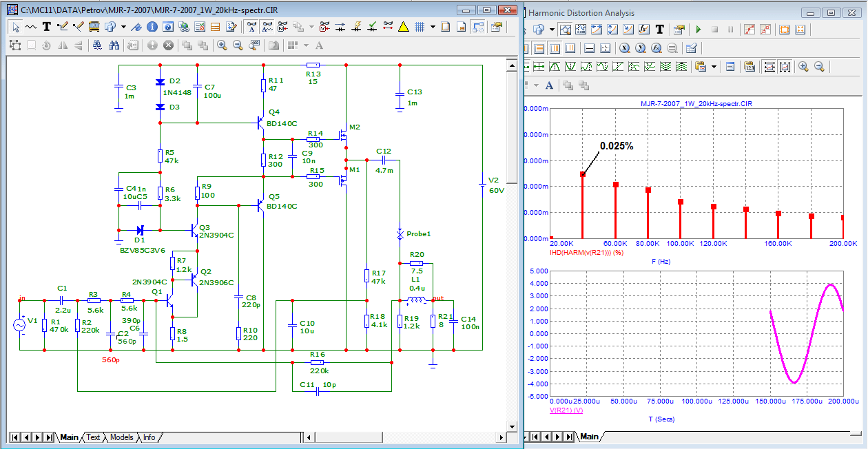Image resolution: width=868 pixels, height=449 pixels.
Task: Pause the analysis run
Action: point(730,30)
